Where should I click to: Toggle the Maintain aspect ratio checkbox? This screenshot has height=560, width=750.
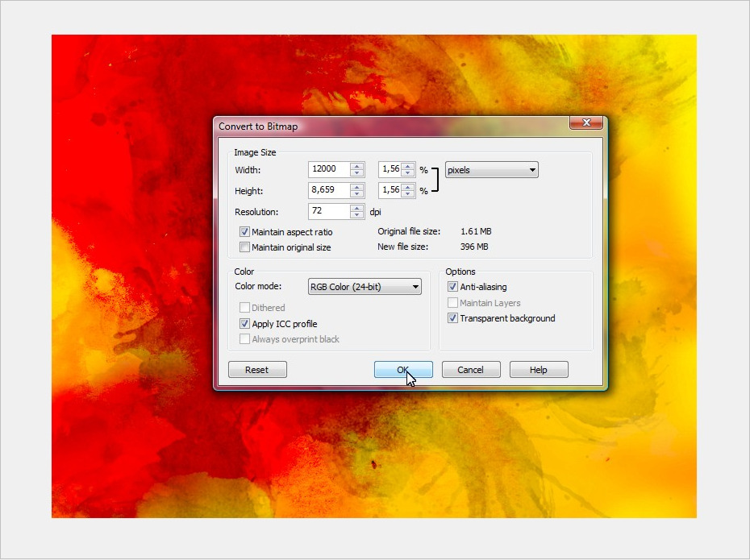coord(245,232)
